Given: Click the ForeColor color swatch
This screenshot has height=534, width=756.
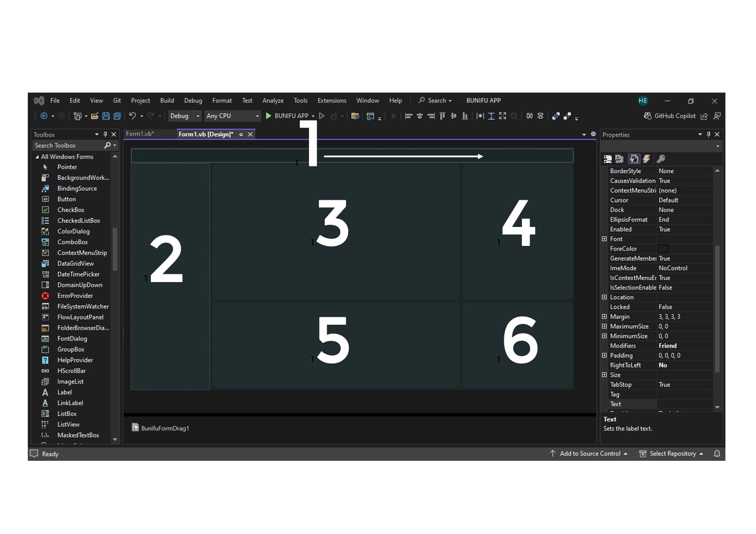Looking at the screenshot, I should [x=663, y=249].
